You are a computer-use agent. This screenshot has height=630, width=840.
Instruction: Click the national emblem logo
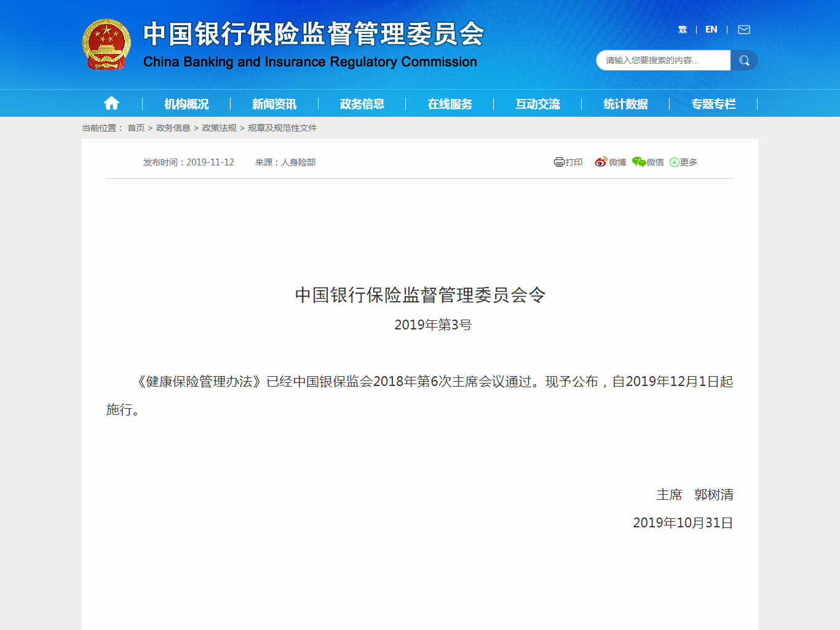pyautogui.click(x=106, y=44)
